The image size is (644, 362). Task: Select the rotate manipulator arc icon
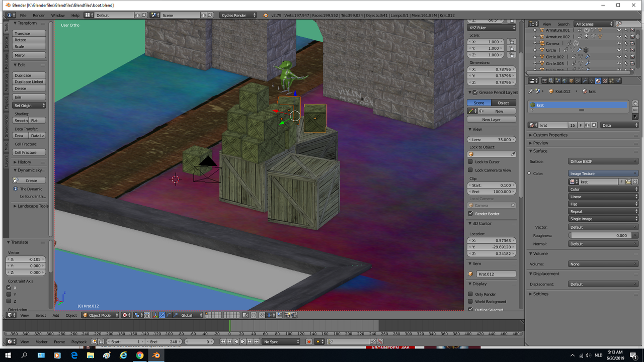click(x=169, y=315)
